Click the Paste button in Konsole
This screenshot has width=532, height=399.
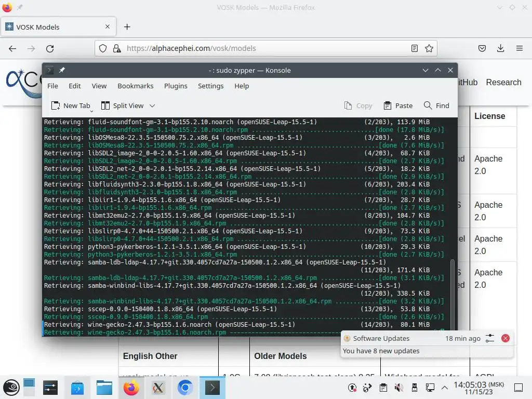(398, 106)
